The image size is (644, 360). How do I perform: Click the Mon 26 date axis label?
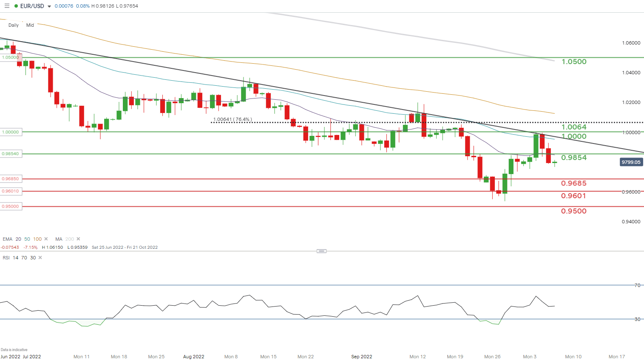492,357
